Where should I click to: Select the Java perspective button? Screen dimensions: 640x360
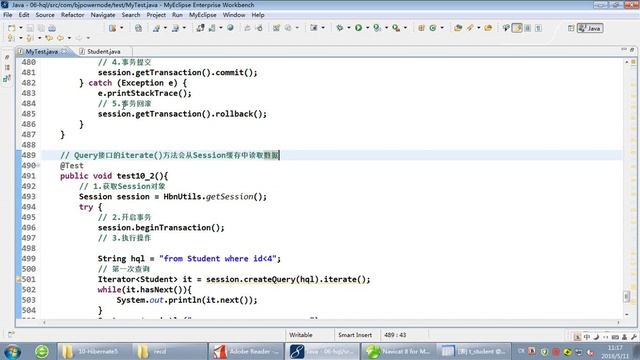click(590, 28)
